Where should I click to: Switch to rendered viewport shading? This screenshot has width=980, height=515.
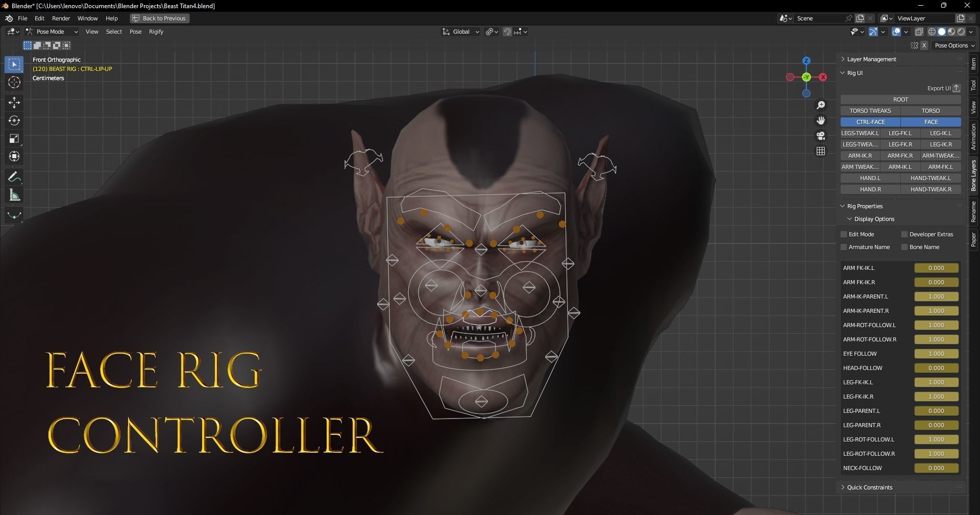[961, 32]
